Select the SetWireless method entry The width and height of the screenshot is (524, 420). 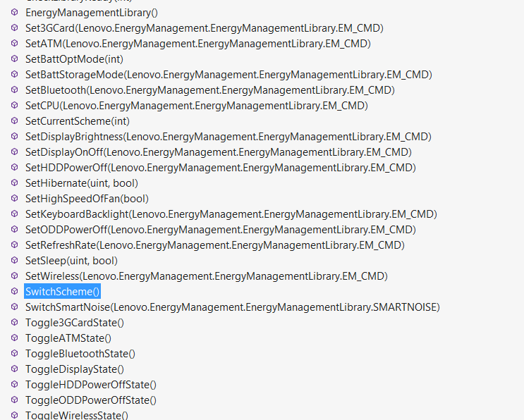point(207,276)
